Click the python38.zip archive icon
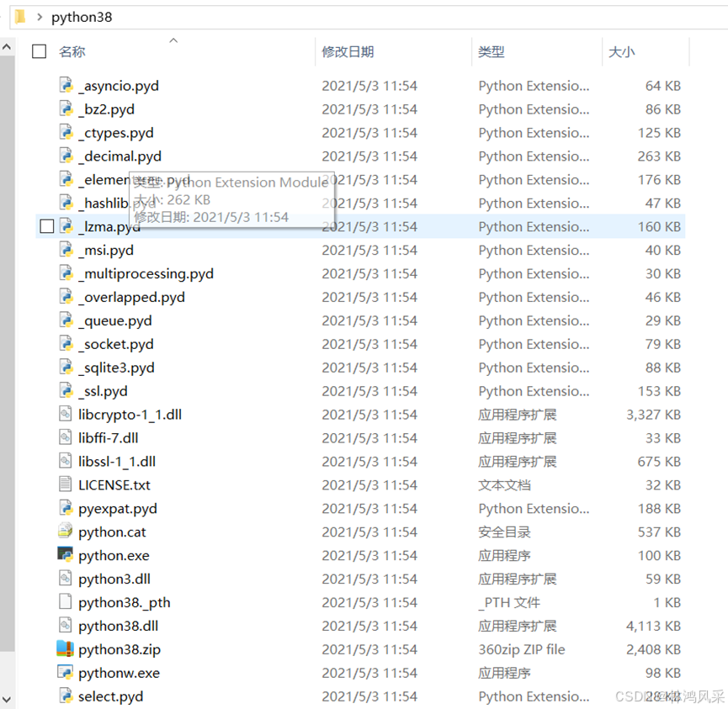The image size is (728, 709). [x=65, y=649]
